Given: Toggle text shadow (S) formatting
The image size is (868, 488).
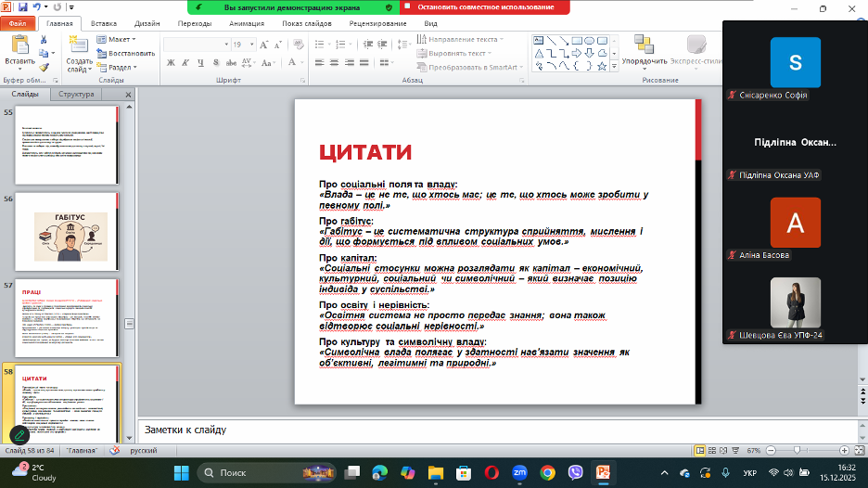Looking at the screenshot, I should (x=216, y=62).
